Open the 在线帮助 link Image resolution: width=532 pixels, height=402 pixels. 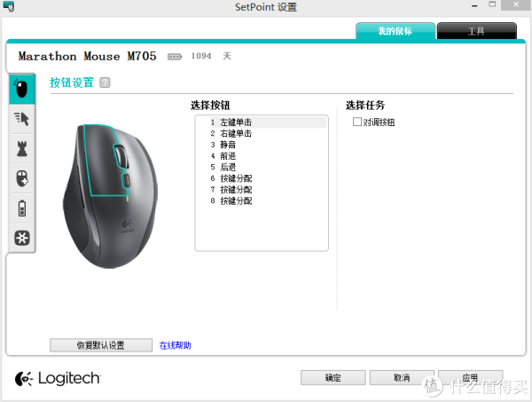[175, 345]
